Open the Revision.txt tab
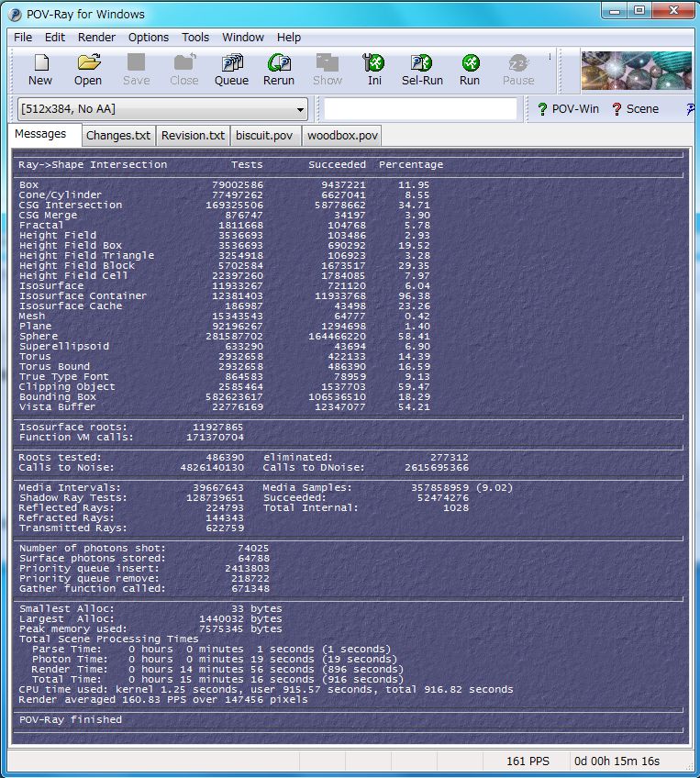Viewport: 700px width, 778px height. point(193,136)
